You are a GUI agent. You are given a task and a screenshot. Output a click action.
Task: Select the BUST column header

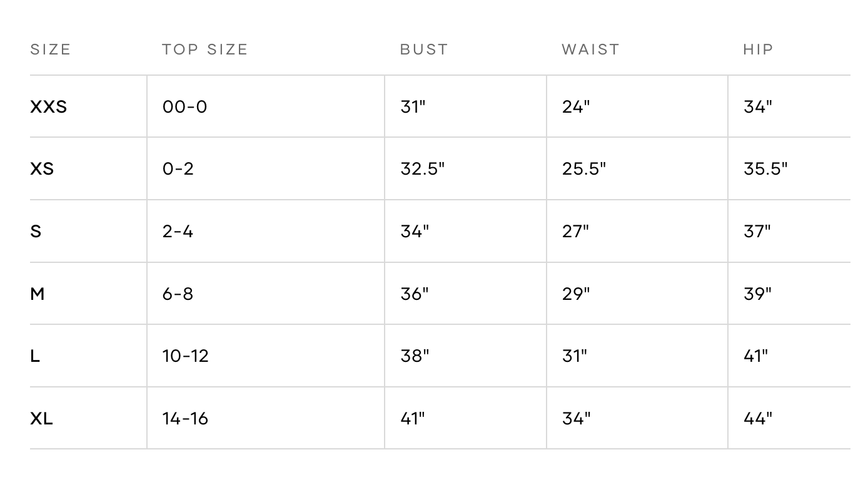tap(424, 49)
